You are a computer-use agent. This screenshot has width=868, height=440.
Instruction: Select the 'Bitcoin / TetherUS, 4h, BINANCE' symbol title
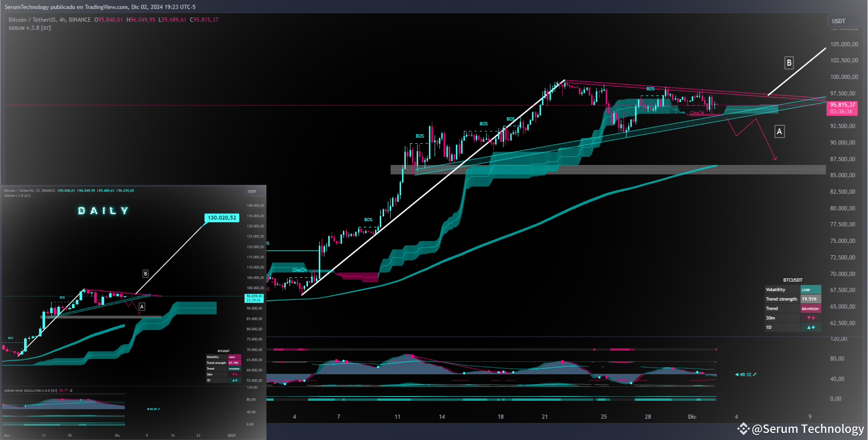[x=50, y=20]
